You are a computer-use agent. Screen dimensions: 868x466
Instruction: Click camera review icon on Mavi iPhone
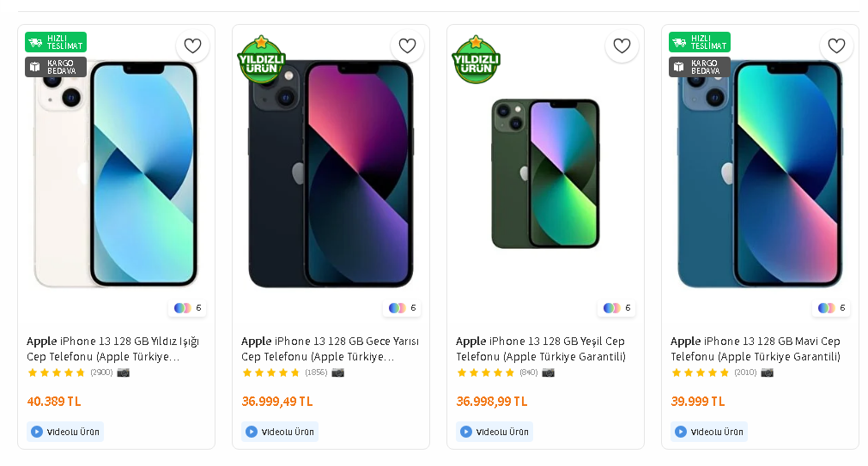pos(767,372)
